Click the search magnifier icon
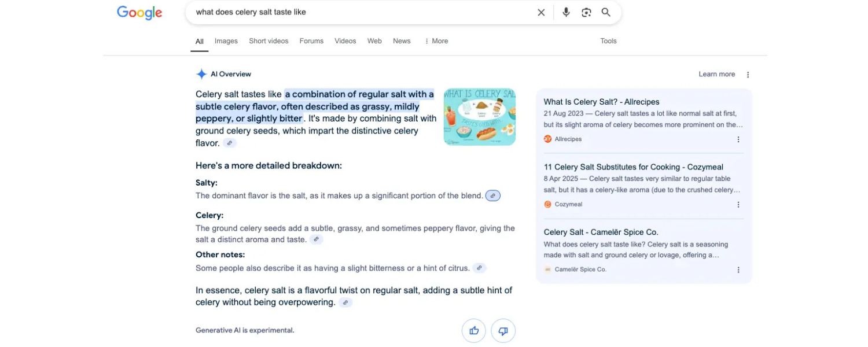The image size is (868, 347). pos(606,12)
